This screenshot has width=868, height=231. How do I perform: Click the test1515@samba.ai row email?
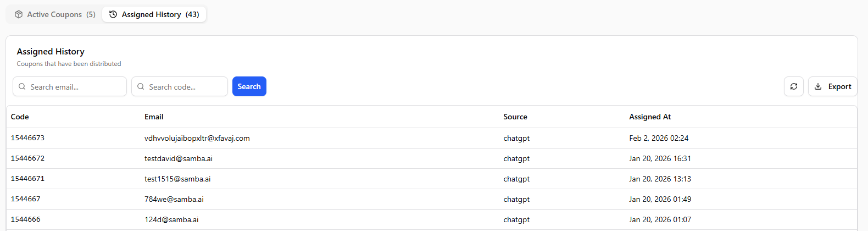(x=177, y=179)
